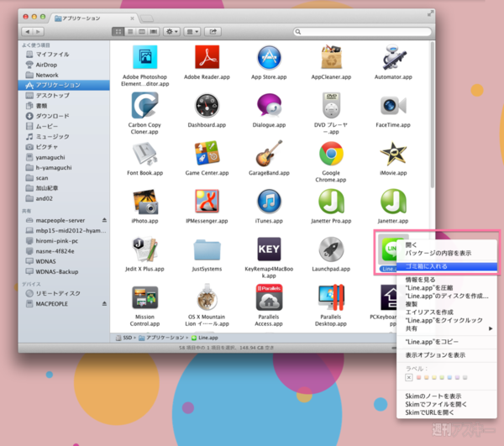Select AirDrop in the sidebar
Viewport: 504px width, 446px height.
[x=64, y=65]
